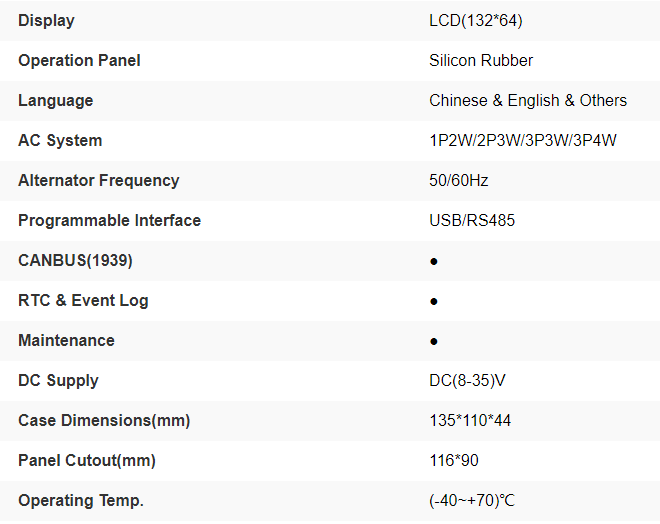Click the Display row label
The height and width of the screenshot is (524, 660).
46,20
